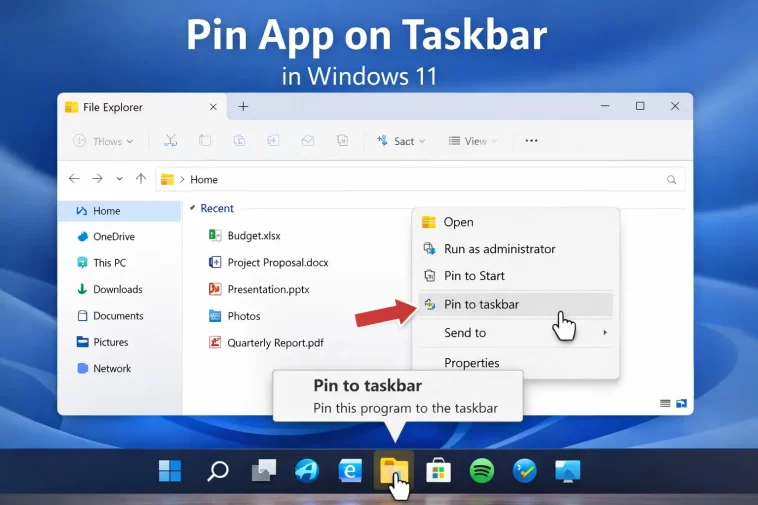Viewport: 758px width, 505px height.
Task: Choose Open in the context menu
Action: 516,222
